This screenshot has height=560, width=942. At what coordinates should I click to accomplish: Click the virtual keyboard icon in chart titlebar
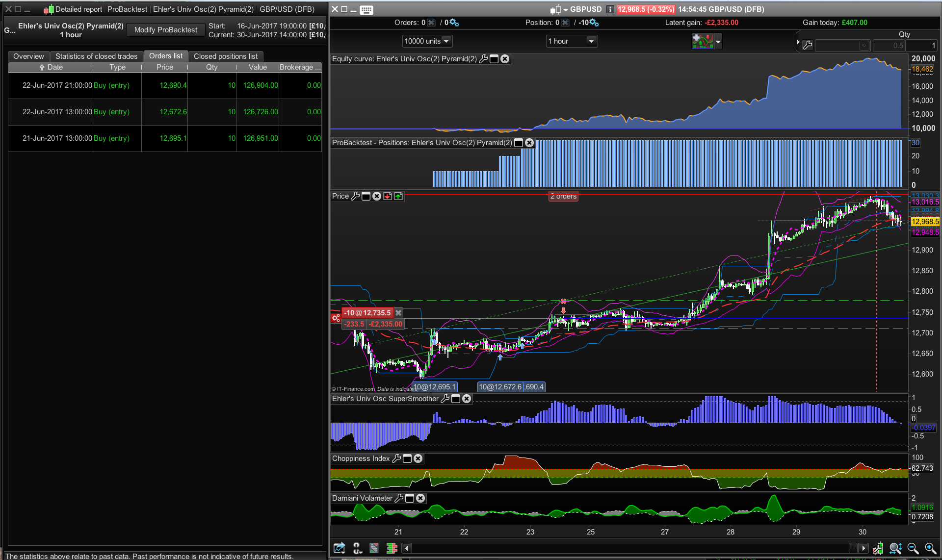(366, 10)
